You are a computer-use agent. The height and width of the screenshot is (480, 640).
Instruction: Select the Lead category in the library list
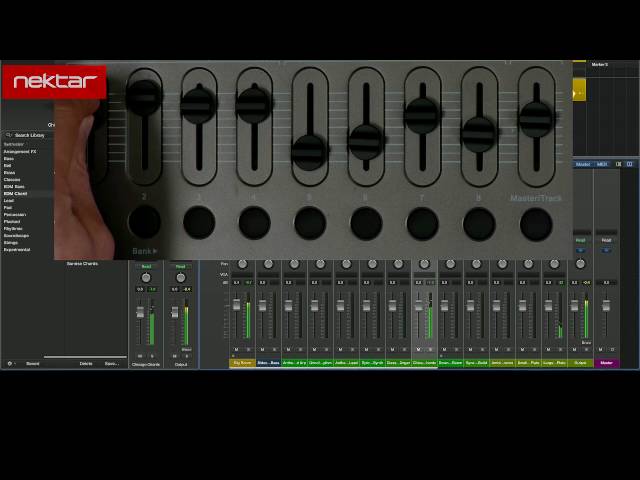(9, 200)
